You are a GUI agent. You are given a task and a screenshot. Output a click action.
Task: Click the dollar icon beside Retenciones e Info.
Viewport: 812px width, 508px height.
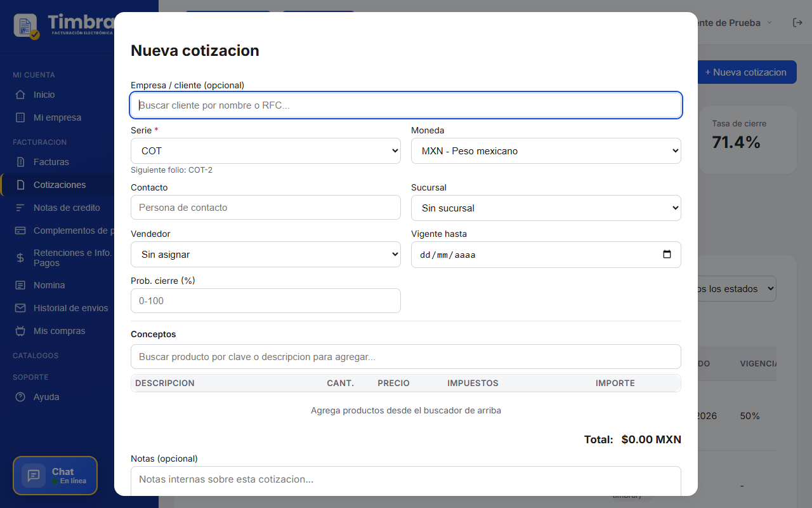(x=20, y=258)
